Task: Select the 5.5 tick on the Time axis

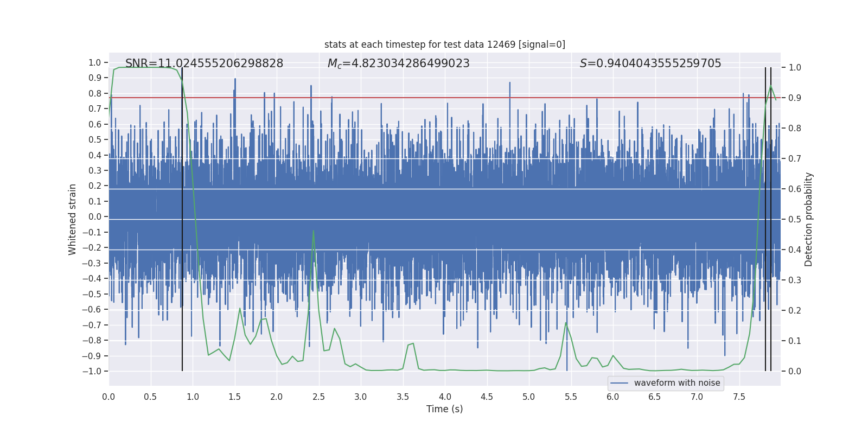Action: (571, 397)
